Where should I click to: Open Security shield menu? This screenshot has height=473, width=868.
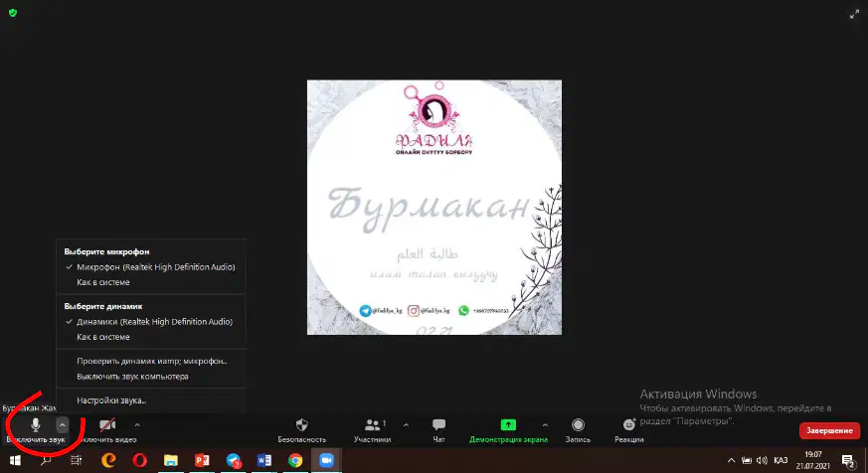(x=301, y=430)
